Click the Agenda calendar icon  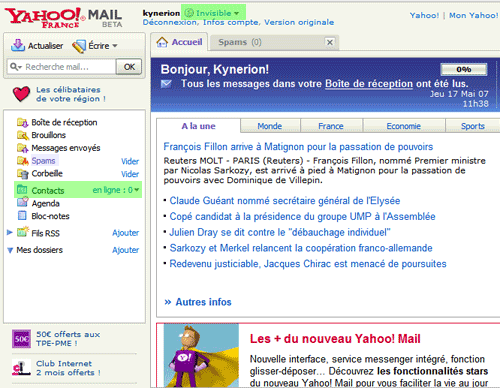click(x=22, y=202)
